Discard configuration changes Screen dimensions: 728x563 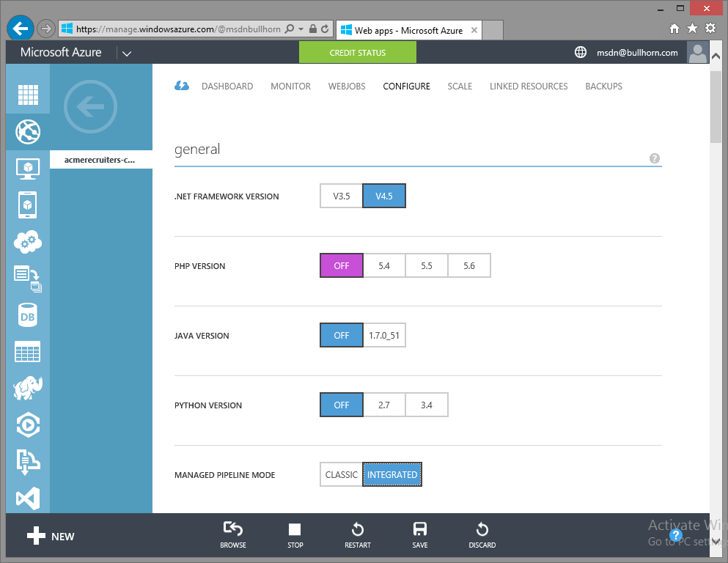click(482, 534)
